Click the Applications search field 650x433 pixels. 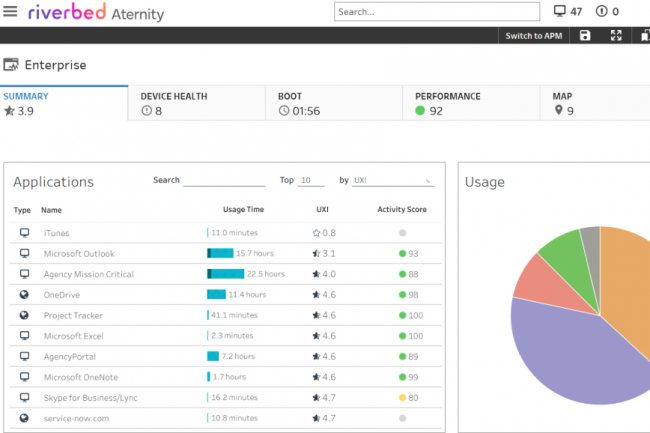tap(224, 181)
